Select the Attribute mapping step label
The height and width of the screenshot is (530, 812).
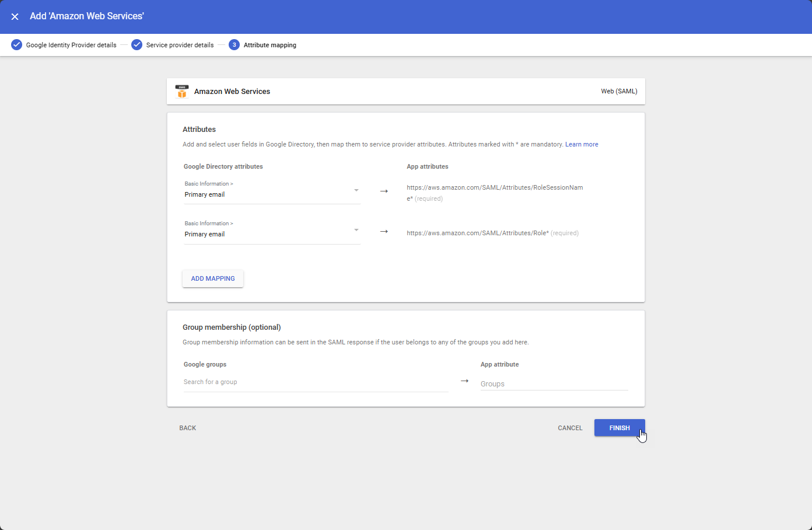click(270, 45)
